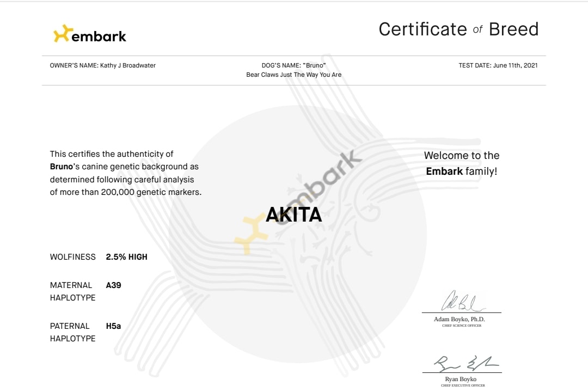This screenshot has width=588, height=392.
Task: Click the 'Embark family!' text
Action: click(x=462, y=171)
